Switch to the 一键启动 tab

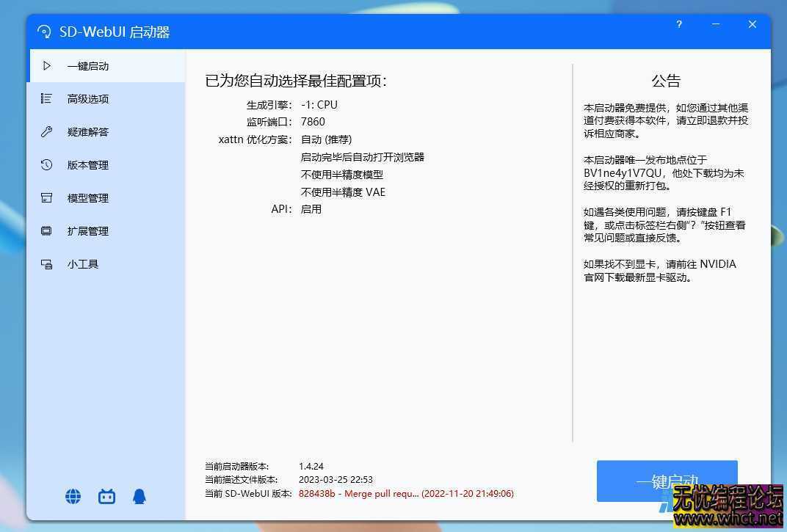87,66
